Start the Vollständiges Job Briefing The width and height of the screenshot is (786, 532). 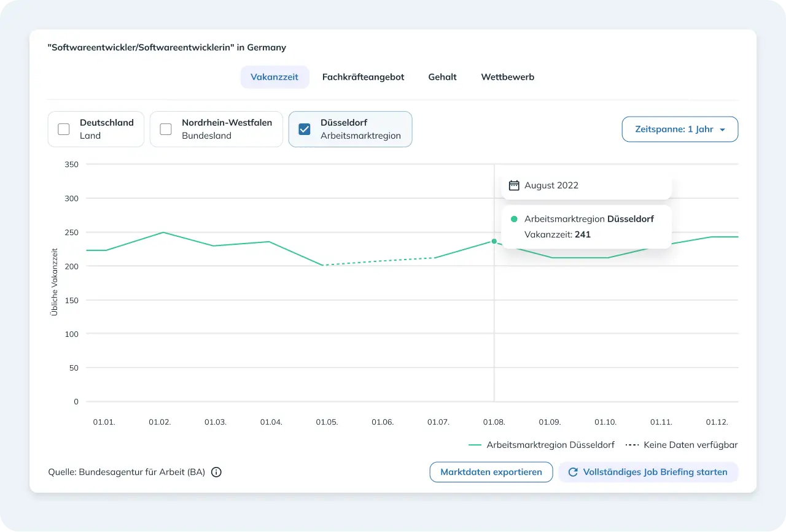[x=648, y=472]
